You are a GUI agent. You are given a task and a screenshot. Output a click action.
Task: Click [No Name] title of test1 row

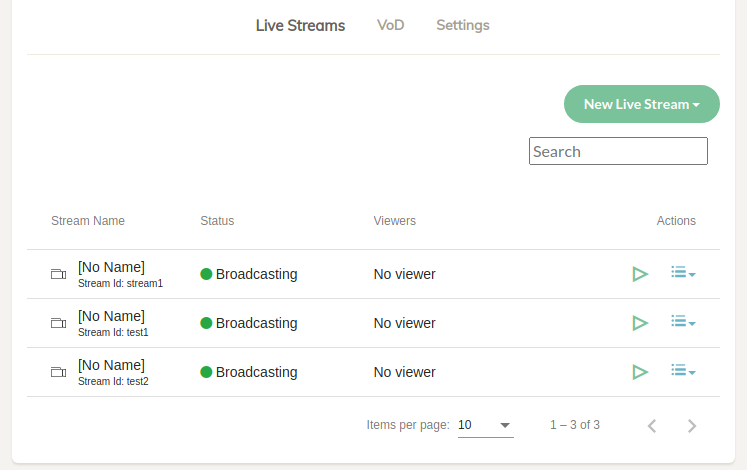111,316
